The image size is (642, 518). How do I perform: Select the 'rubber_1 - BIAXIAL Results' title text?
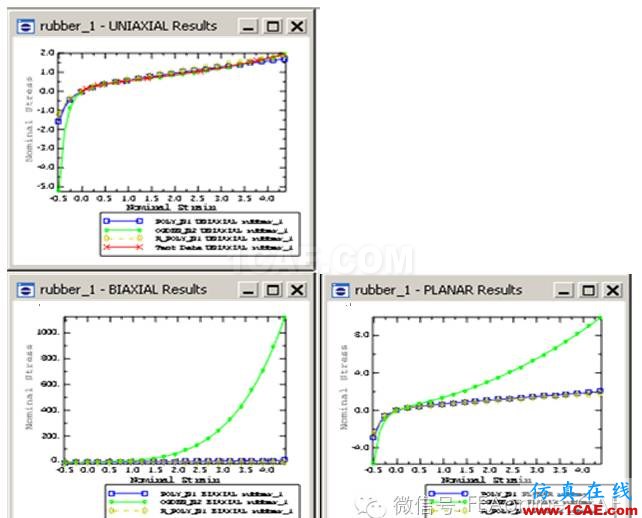pos(123,290)
